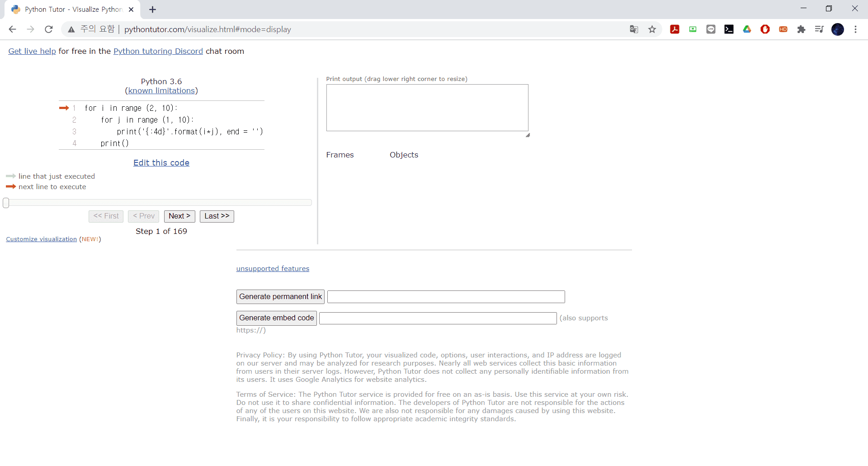Open the Chrome three-dot menu
Image resolution: width=868 pixels, height=466 pixels.
point(855,29)
